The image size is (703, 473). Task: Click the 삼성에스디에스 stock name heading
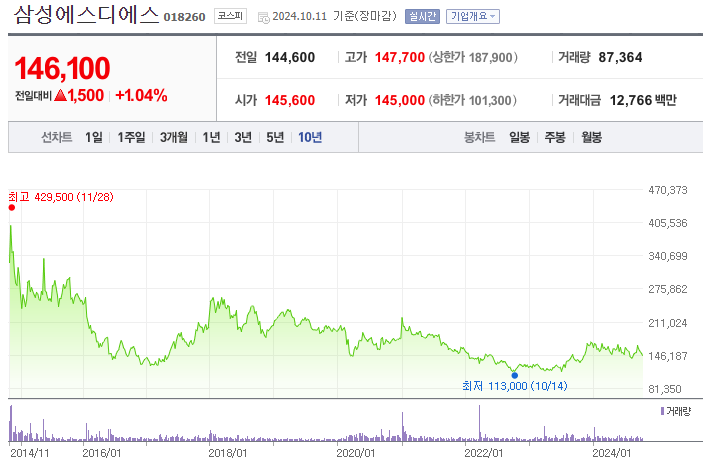point(86,15)
